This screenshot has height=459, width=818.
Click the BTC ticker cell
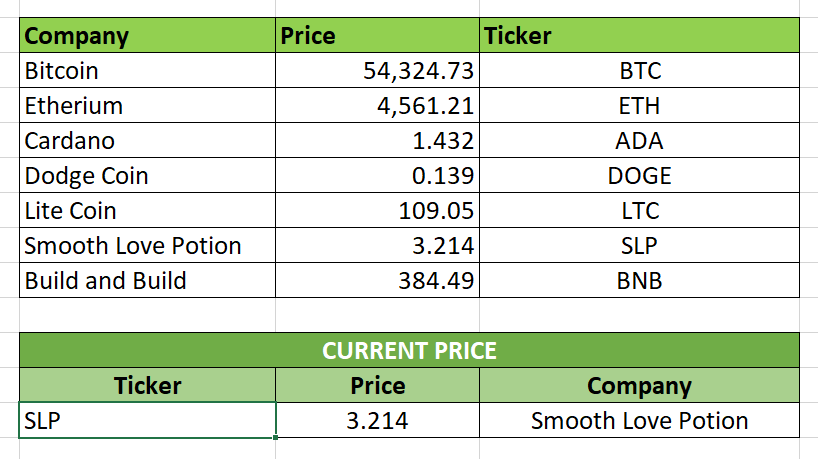(x=639, y=71)
